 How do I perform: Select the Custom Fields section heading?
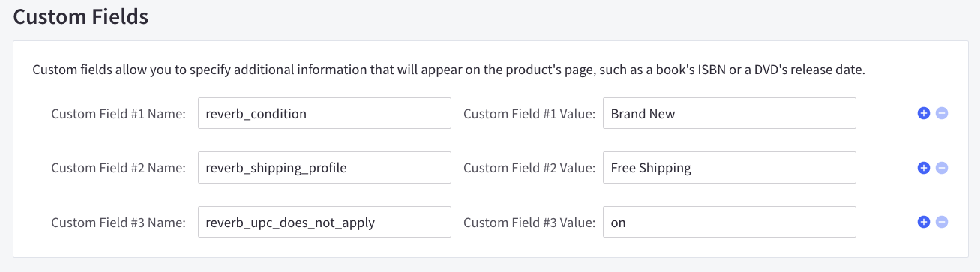tap(81, 17)
